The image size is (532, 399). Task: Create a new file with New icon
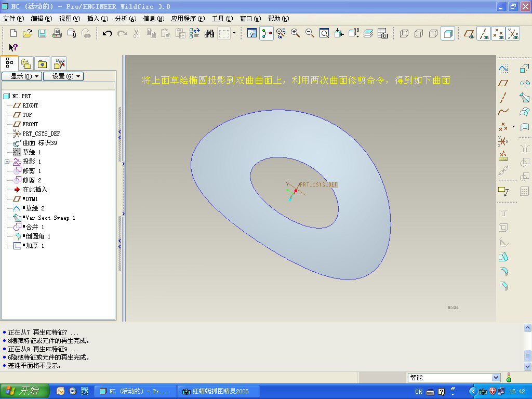tap(13, 33)
